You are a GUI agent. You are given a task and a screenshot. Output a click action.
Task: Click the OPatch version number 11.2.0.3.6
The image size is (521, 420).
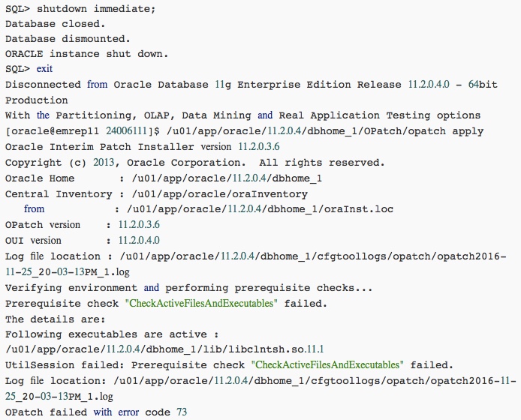point(139,225)
